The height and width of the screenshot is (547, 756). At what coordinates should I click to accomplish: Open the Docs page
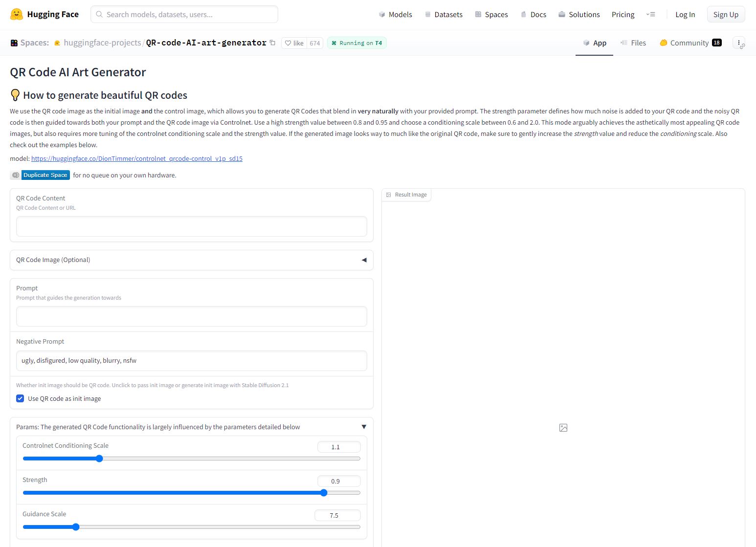coord(534,15)
